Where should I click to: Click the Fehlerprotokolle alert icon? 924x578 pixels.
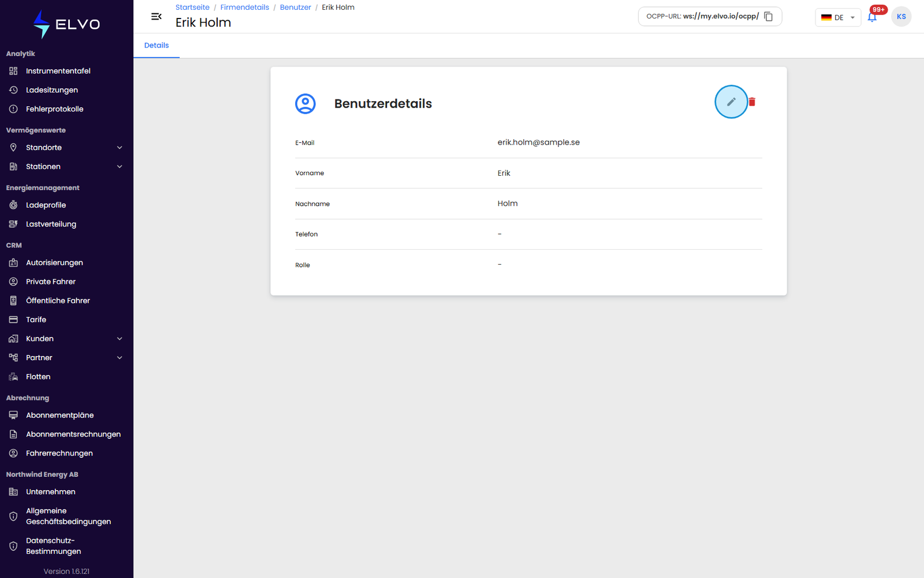point(13,109)
